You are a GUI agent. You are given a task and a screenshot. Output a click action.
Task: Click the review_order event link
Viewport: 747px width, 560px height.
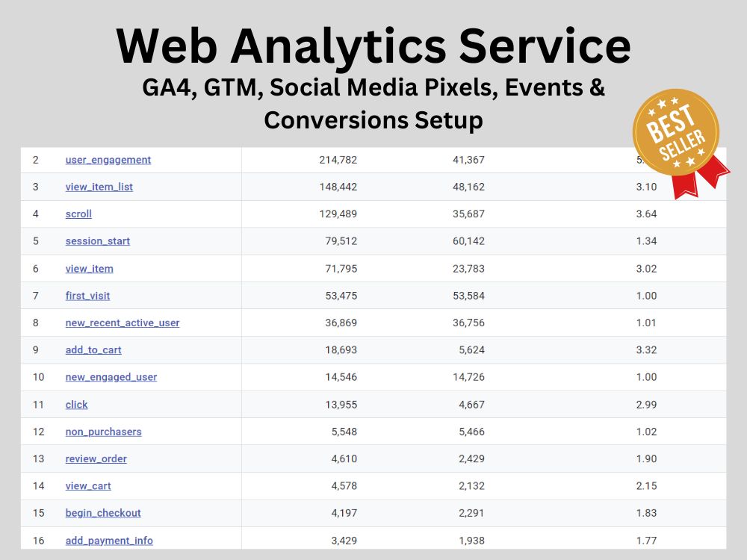point(96,458)
